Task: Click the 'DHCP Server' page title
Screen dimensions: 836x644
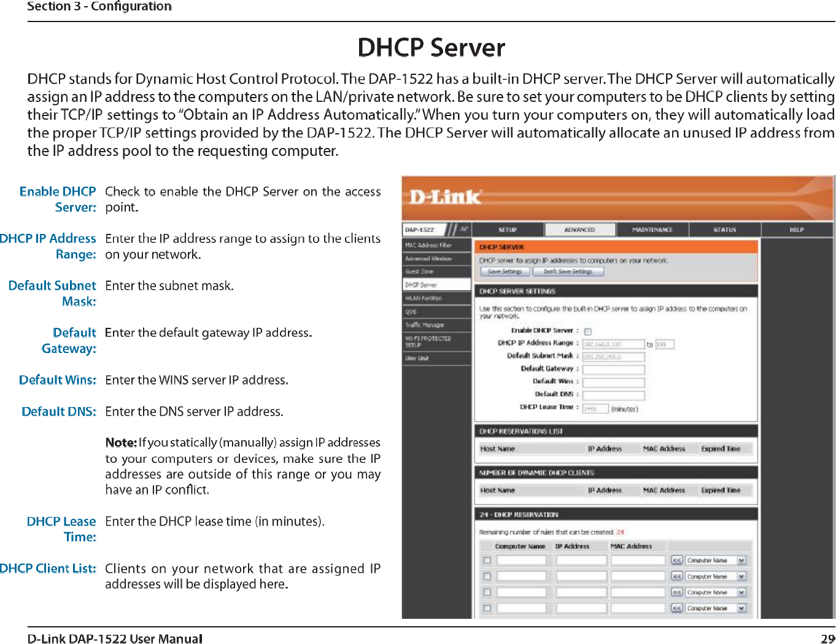Action: coord(432,47)
